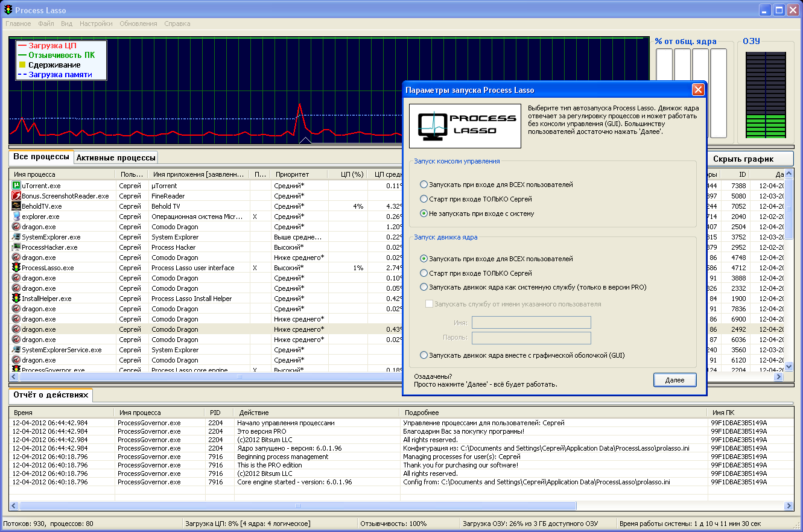Choose run core engine as system service

click(x=424, y=287)
